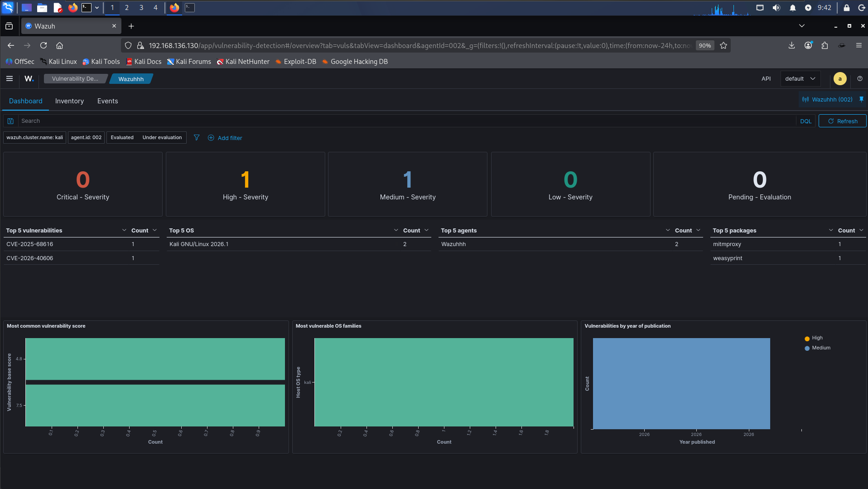Show site security shield info
868x489 pixels.
[128, 45]
